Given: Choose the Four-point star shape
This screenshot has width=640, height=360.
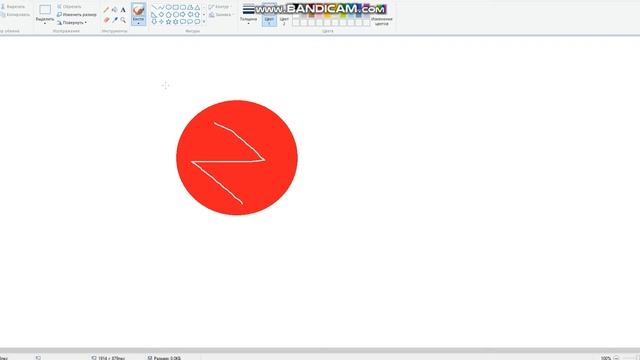Looking at the screenshot, I should click(161, 22).
